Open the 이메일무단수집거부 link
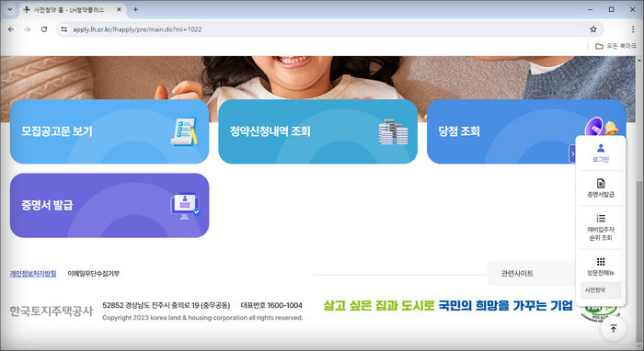This screenshot has height=351, width=644. tap(93, 274)
